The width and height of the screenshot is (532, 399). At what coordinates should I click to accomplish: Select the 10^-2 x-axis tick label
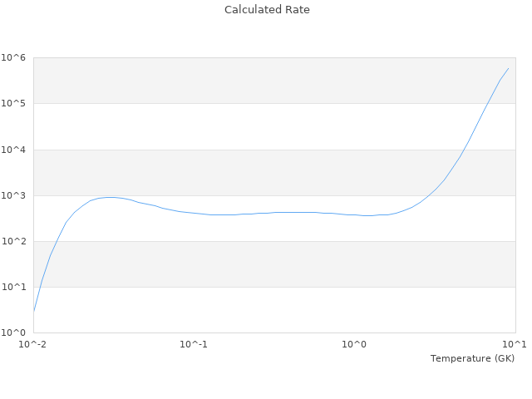pyautogui.click(x=33, y=344)
